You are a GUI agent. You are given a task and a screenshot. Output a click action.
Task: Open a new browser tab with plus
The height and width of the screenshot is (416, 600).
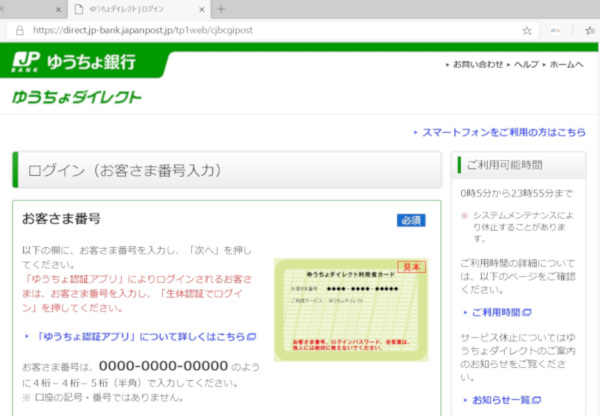click(x=221, y=9)
